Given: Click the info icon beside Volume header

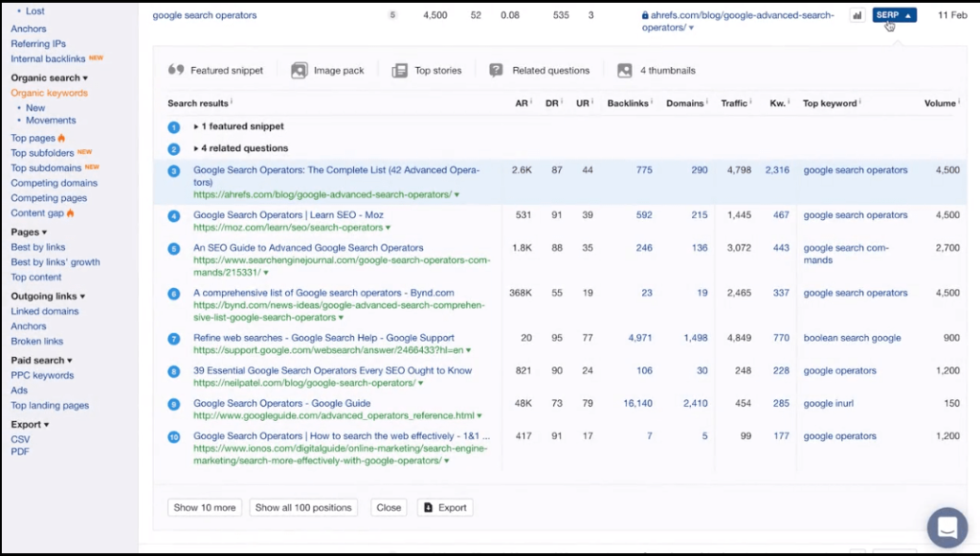Looking at the screenshot, I should click(959, 101).
